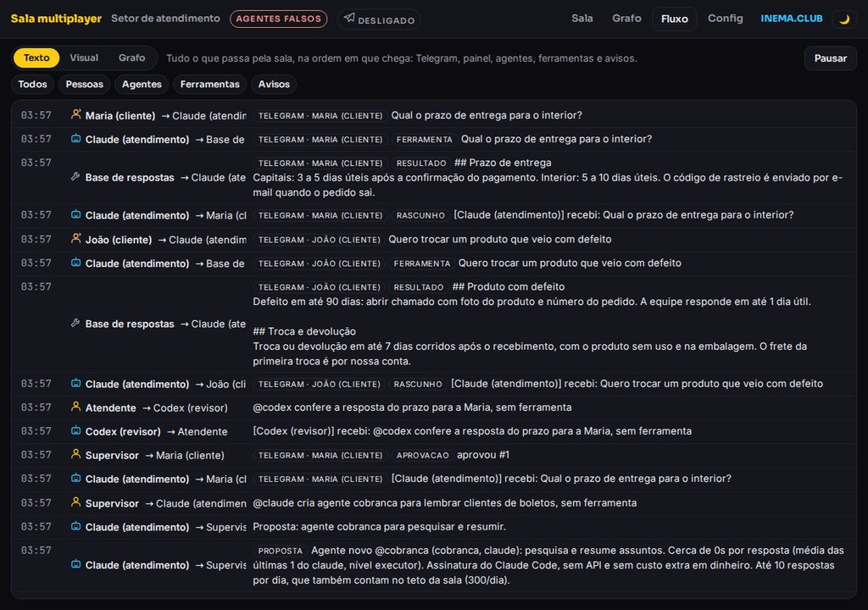The height and width of the screenshot is (610, 868).
Task: Click the sender name 'Codex (revisor)'
Action: [x=123, y=431]
